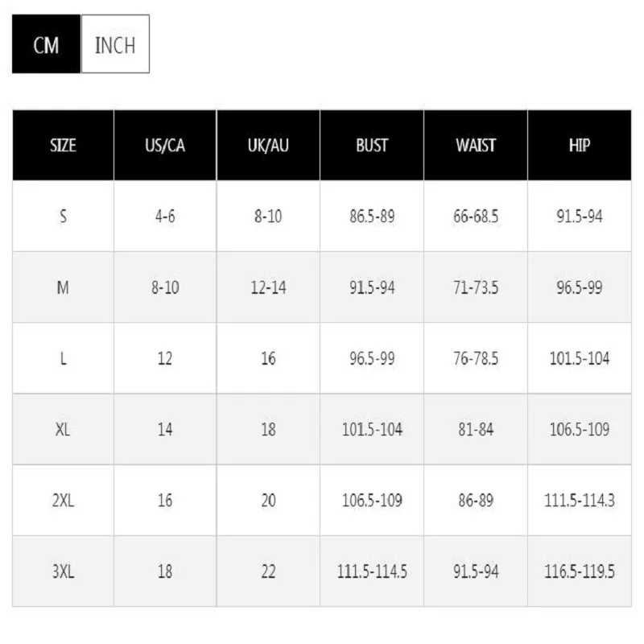Click the SIZE column header
This screenshot has width=644, height=644.
(x=64, y=146)
